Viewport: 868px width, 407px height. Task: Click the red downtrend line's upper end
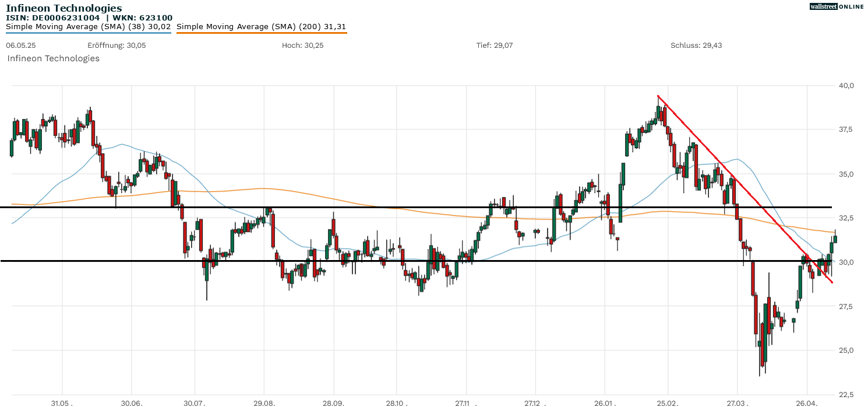tap(658, 96)
